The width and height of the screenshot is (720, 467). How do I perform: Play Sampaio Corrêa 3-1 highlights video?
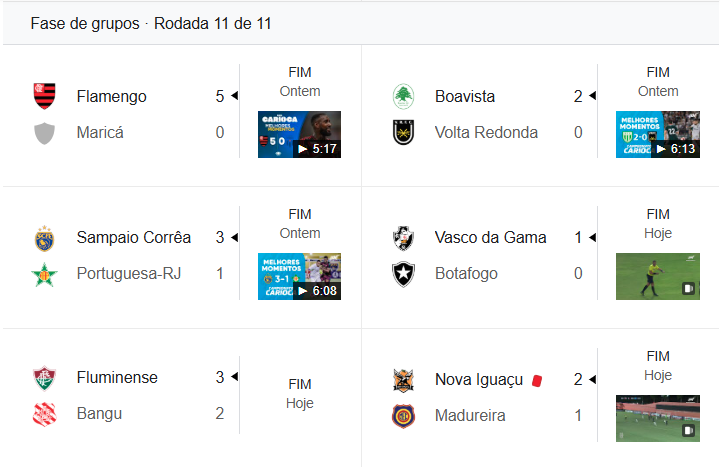(x=299, y=276)
